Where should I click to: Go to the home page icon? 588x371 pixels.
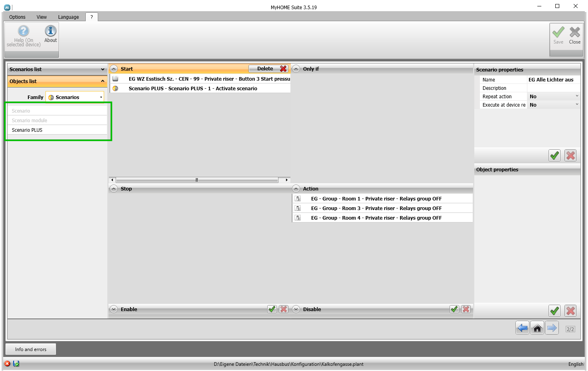point(537,328)
